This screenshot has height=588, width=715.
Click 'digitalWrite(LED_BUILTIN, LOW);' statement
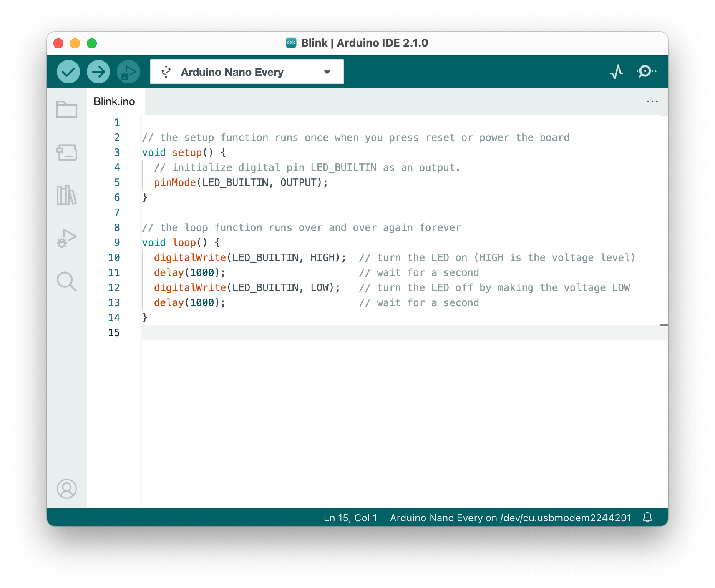pyautogui.click(x=247, y=288)
